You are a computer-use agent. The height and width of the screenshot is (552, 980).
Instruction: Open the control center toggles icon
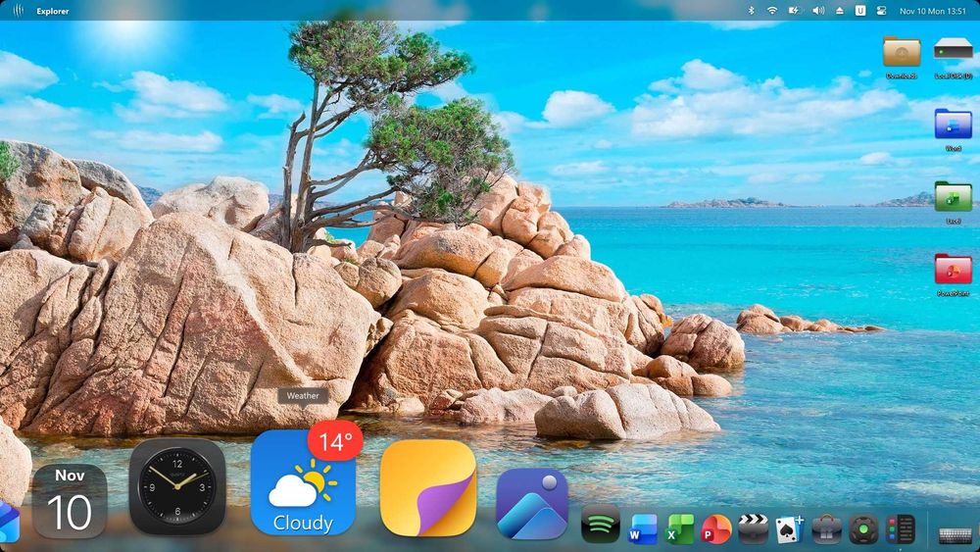point(882,11)
